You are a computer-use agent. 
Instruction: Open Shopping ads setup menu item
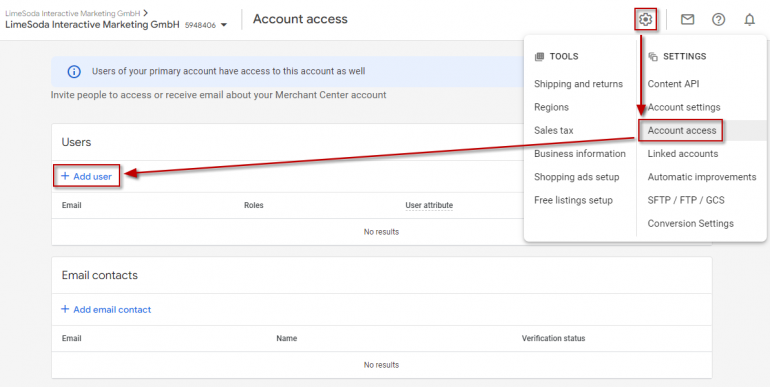point(577,177)
